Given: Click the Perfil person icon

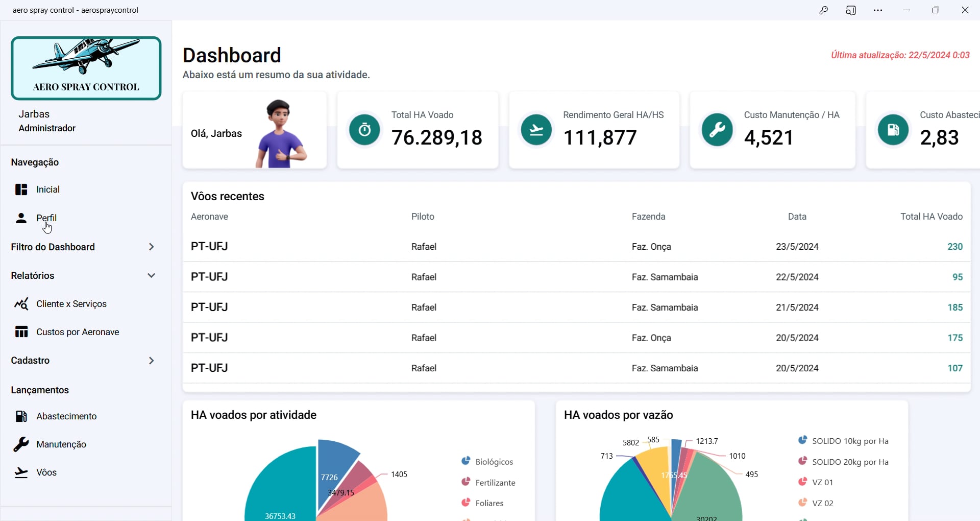Looking at the screenshot, I should 21,218.
